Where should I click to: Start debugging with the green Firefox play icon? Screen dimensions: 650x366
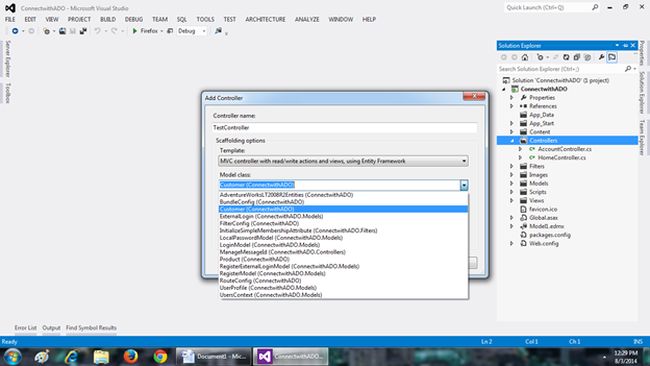135,31
